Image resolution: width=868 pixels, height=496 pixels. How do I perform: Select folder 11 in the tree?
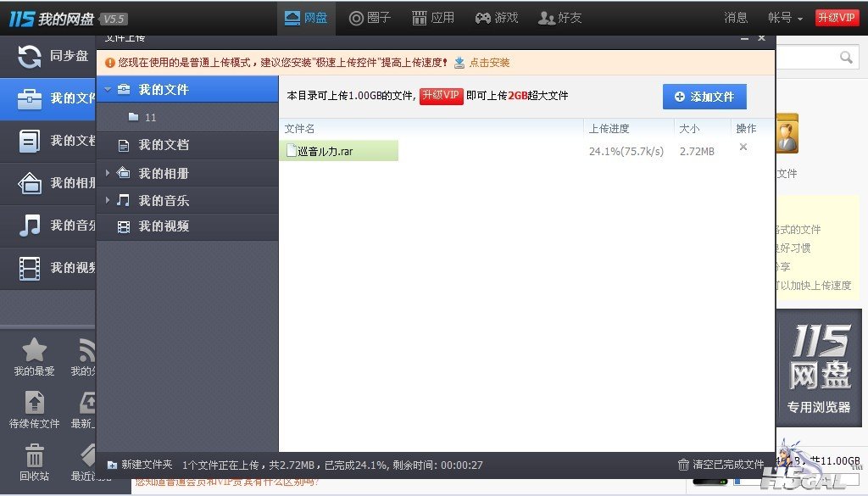[188, 117]
